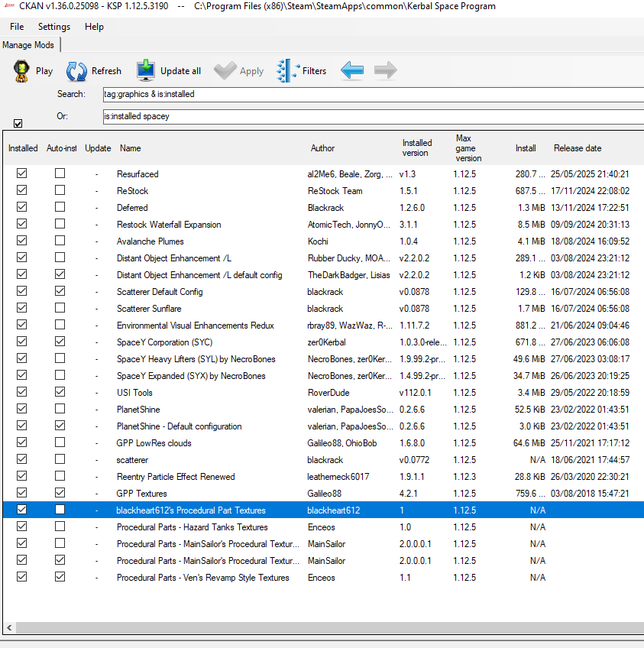Select the Scatterer Sunflare mod row
This screenshot has width=644, height=648.
323,308
